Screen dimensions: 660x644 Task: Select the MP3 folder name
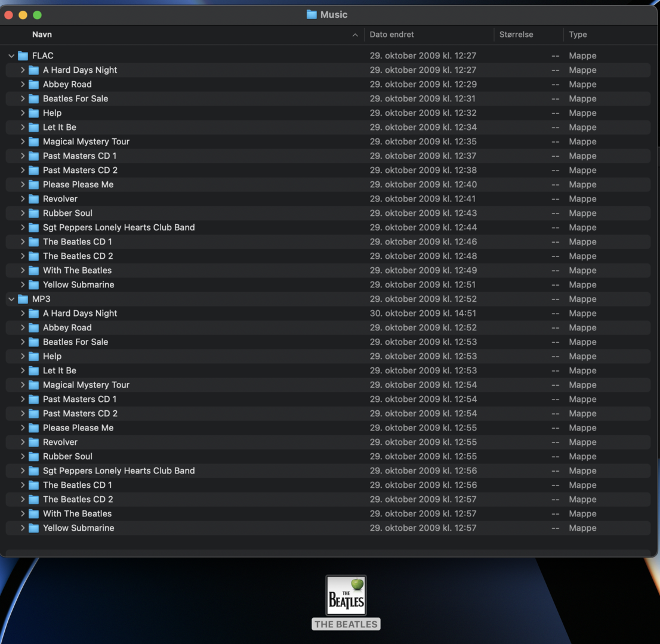tap(41, 299)
